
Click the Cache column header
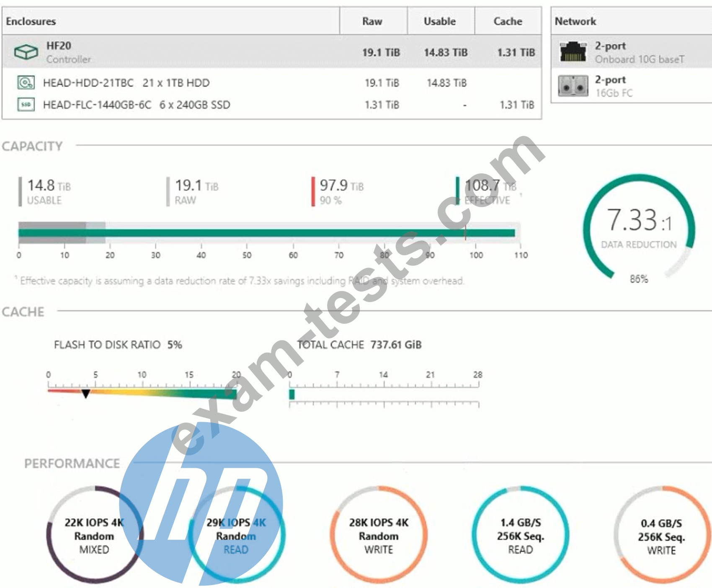(x=508, y=21)
